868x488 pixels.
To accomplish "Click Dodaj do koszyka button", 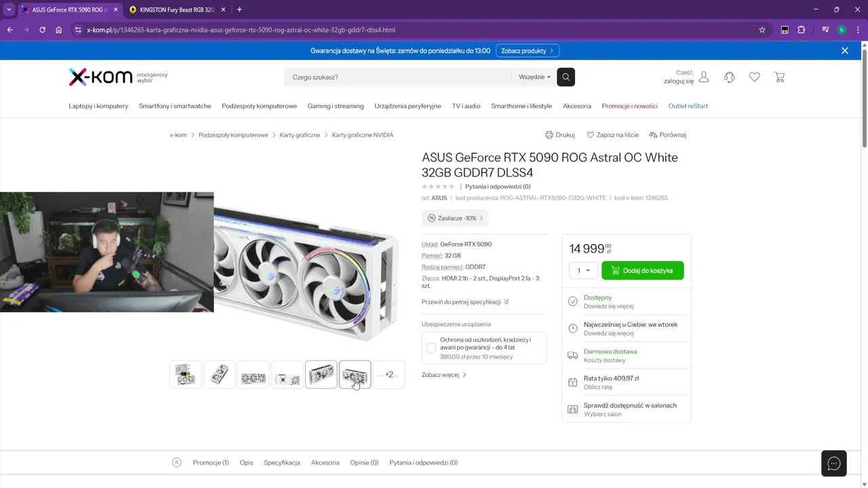I will (643, 270).
